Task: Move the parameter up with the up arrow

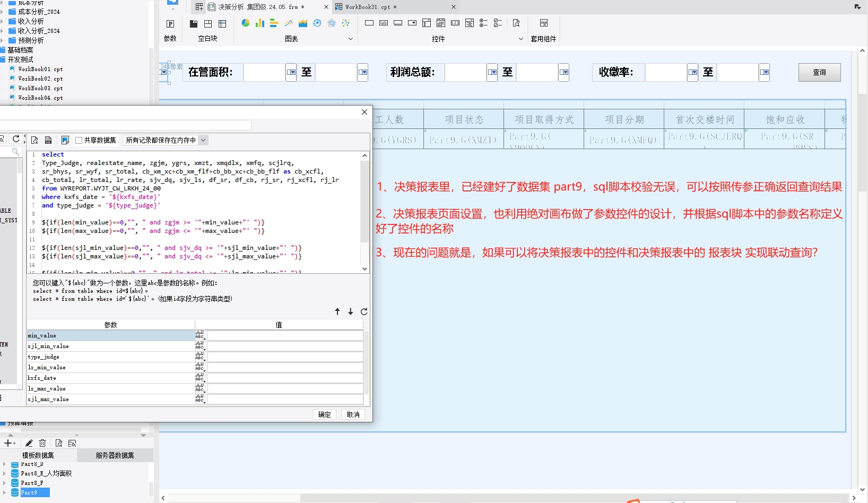Action: click(337, 311)
